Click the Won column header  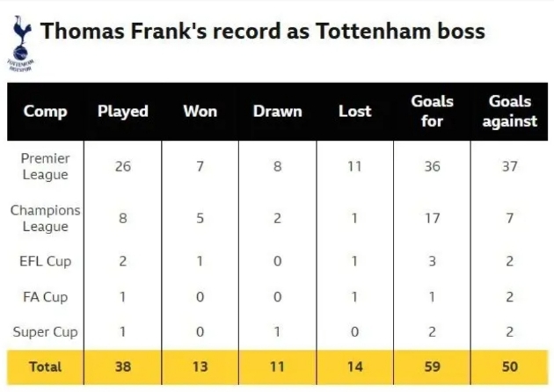pos(200,112)
